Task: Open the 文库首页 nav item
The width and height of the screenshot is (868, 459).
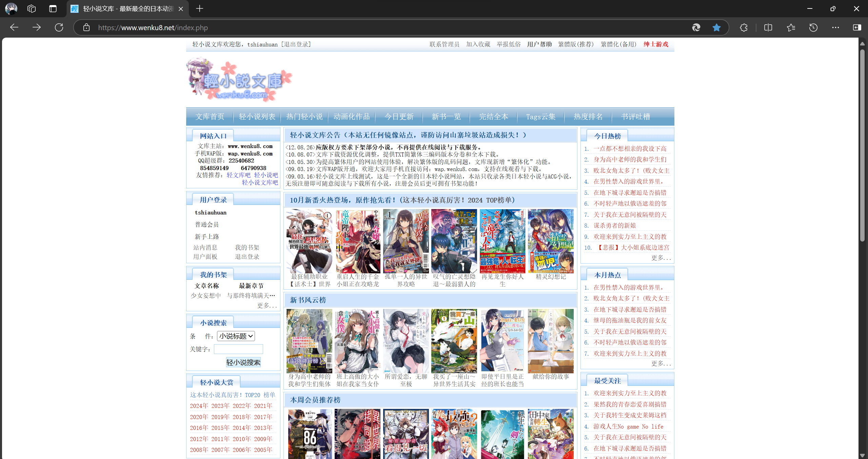Action: [210, 117]
